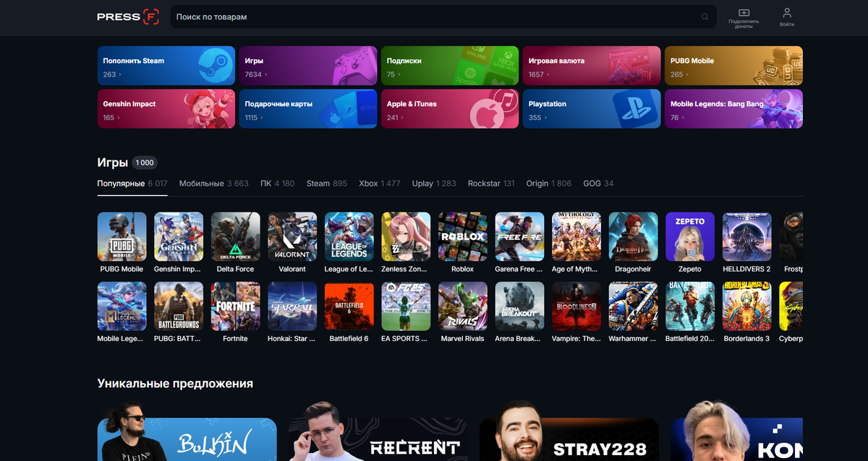Open the League of Legends game icon

(349, 236)
